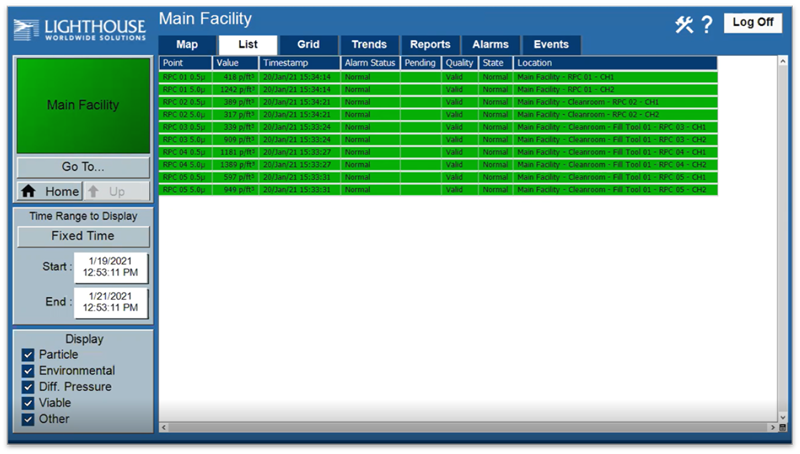Select the RPC 03 0.5µ row
This screenshot has height=454, width=800.
[x=438, y=127]
